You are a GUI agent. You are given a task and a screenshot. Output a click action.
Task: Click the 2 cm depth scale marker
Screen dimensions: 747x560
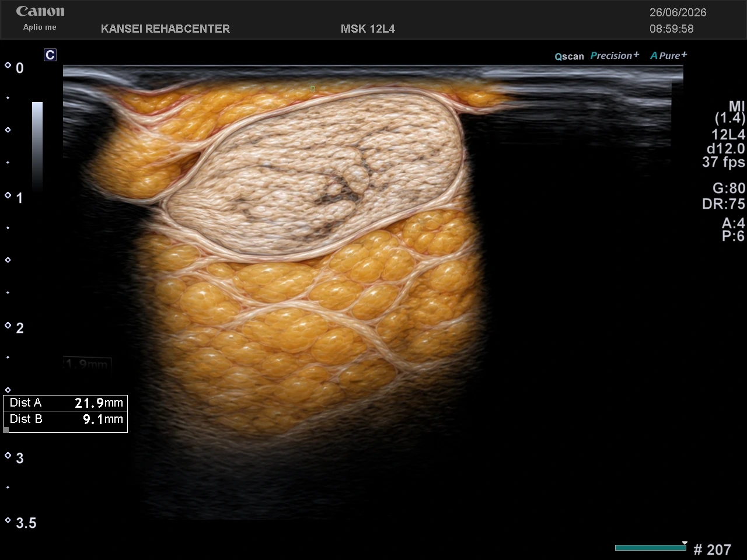click(x=20, y=328)
